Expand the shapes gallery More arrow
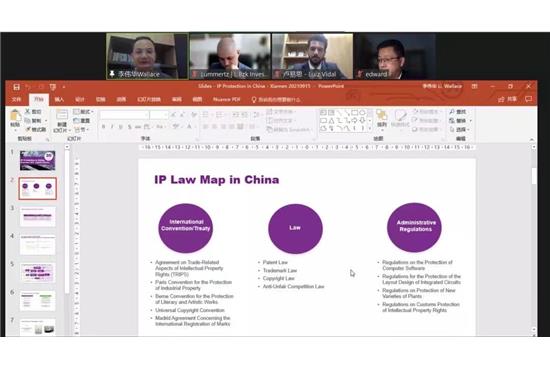 click(x=370, y=129)
